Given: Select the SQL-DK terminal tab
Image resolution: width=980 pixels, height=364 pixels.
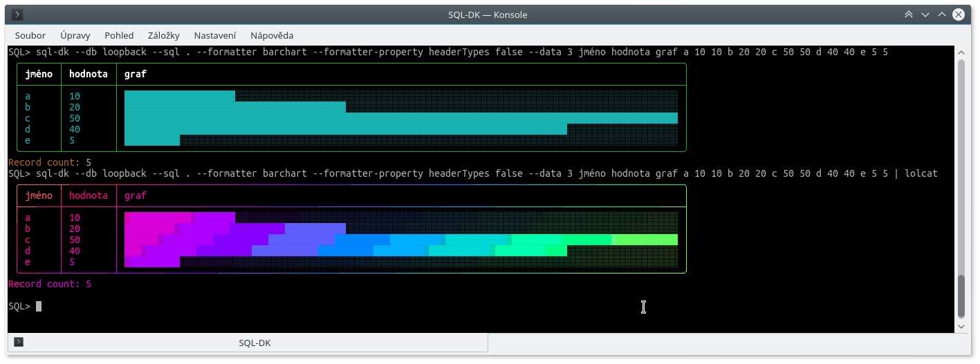Looking at the screenshot, I should [248, 343].
